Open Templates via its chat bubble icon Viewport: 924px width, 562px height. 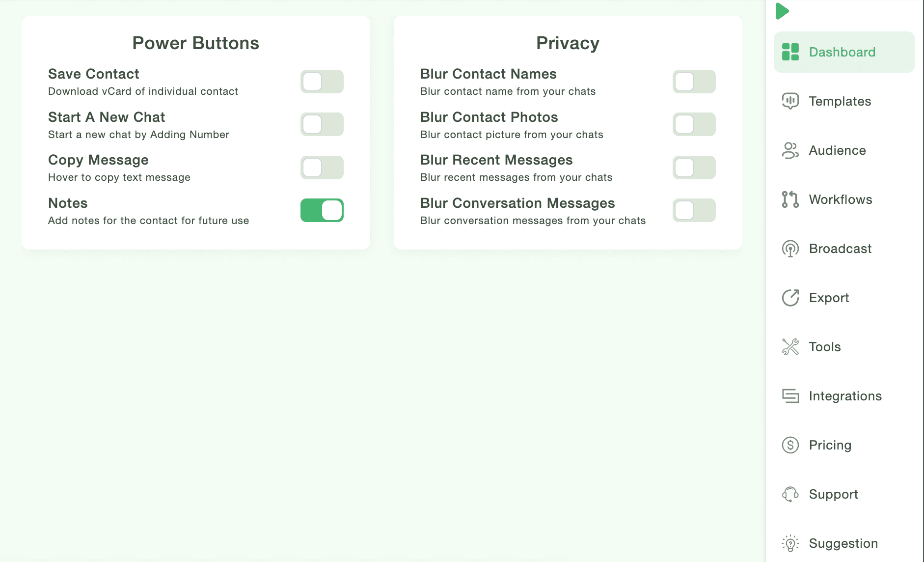(790, 101)
